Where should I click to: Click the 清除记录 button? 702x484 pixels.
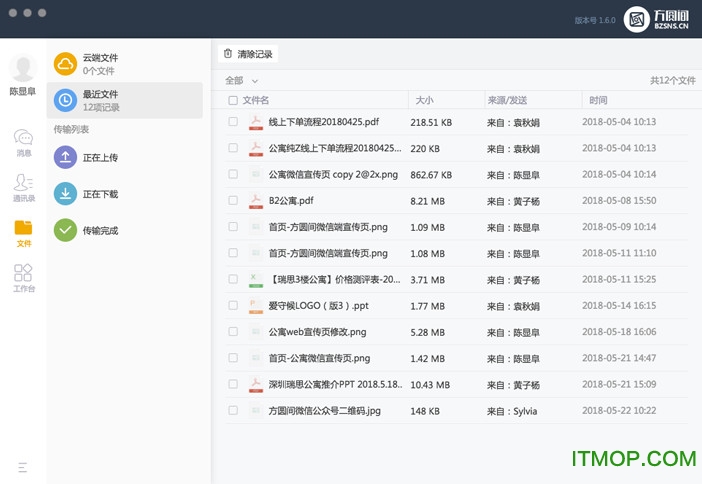point(248,54)
